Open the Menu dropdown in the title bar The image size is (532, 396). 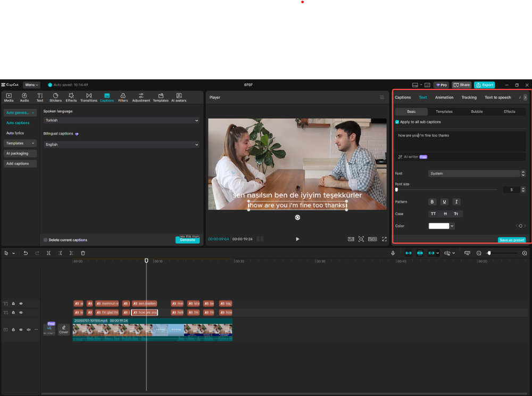coord(31,85)
